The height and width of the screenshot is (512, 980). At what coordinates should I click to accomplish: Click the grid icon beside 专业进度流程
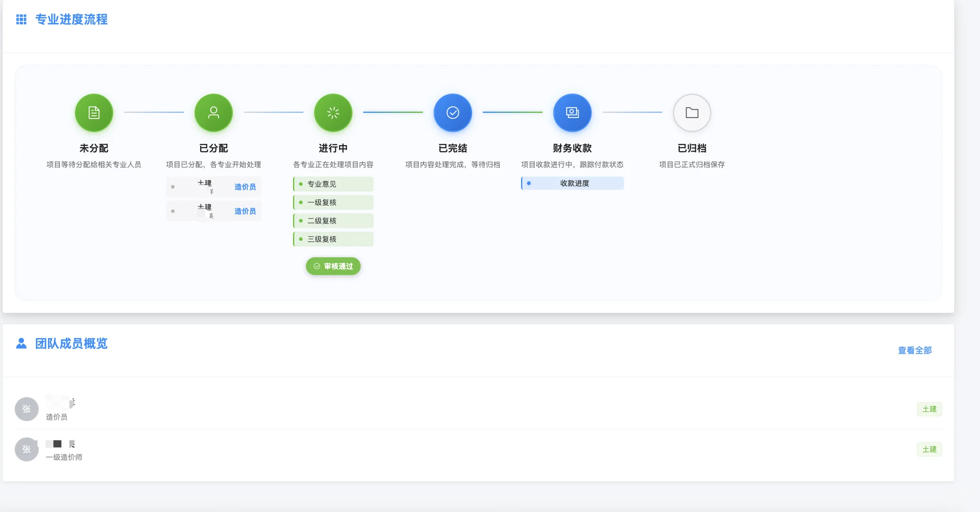(21, 19)
